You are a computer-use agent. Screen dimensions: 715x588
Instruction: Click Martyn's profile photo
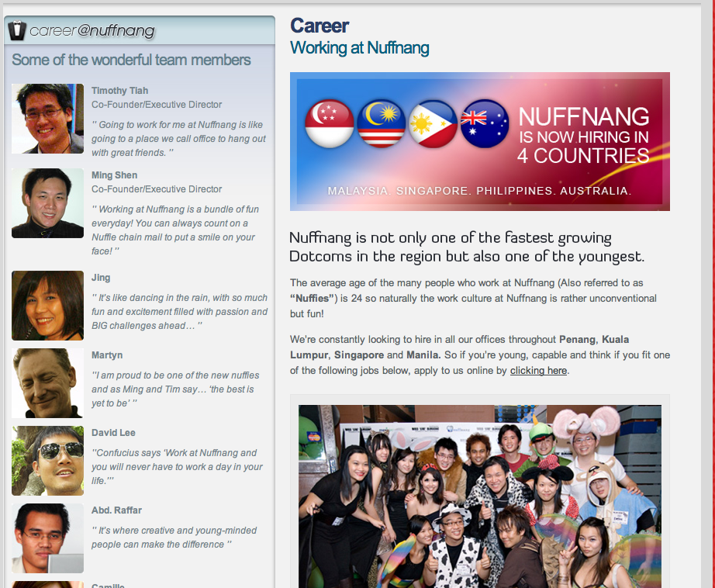(47, 383)
